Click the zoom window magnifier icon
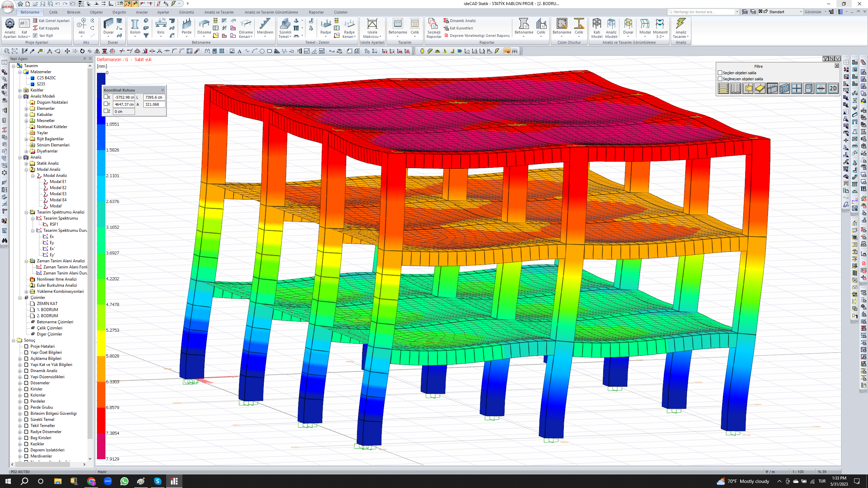 [x=7, y=51]
